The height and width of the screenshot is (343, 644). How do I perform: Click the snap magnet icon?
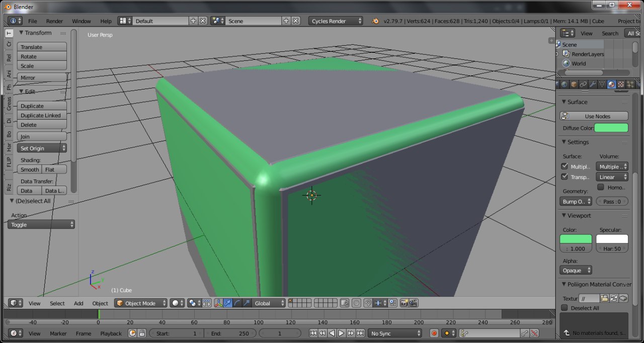pos(368,303)
